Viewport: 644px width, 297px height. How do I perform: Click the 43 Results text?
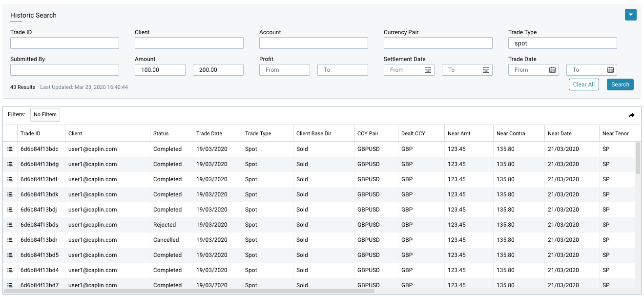tap(23, 87)
